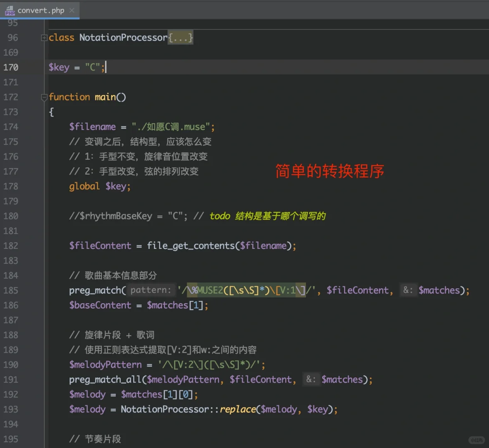This screenshot has height=448, width=489.
Task: Collapse function main using its fold arrow
Action: click(44, 97)
